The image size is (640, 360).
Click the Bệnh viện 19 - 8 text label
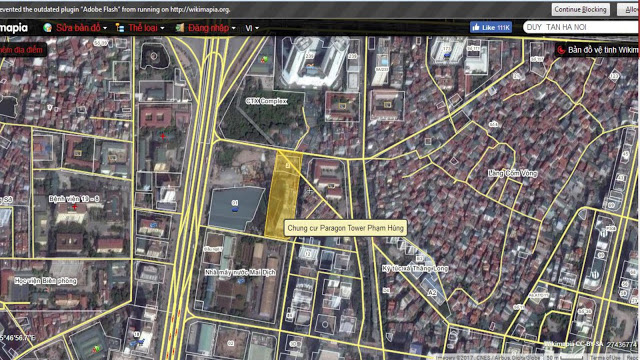74,199
